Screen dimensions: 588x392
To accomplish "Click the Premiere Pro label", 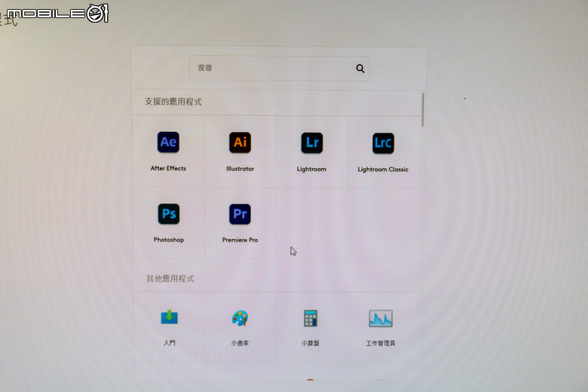I will tap(240, 240).
